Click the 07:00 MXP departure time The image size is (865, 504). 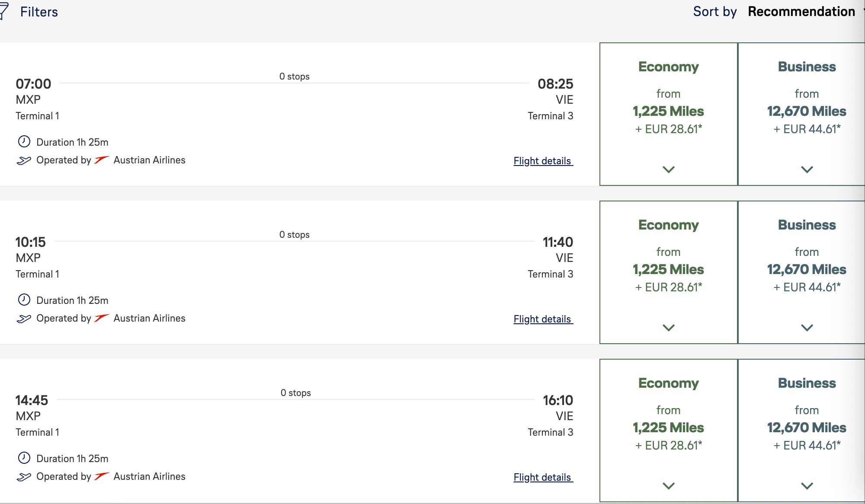33,84
